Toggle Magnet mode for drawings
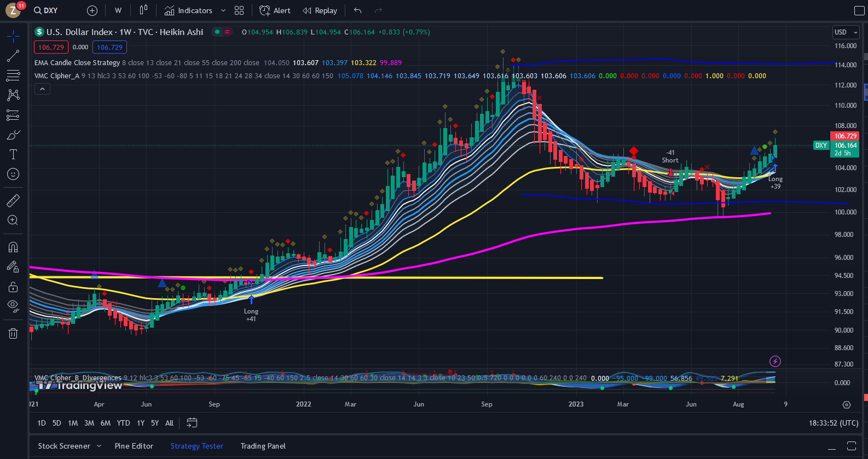The width and height of the screenshot is (868, 459). pyautogui.click(x=13, y=247)
